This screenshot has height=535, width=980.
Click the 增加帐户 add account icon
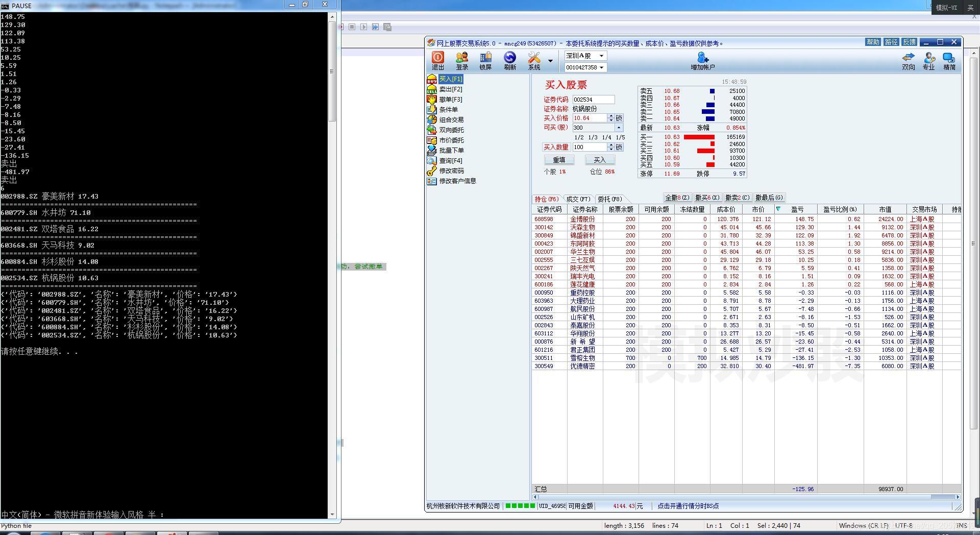coord(703,60)
